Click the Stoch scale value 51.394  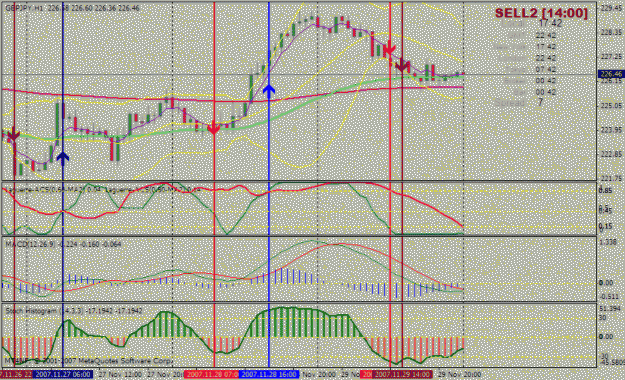(x=609, y=309)
